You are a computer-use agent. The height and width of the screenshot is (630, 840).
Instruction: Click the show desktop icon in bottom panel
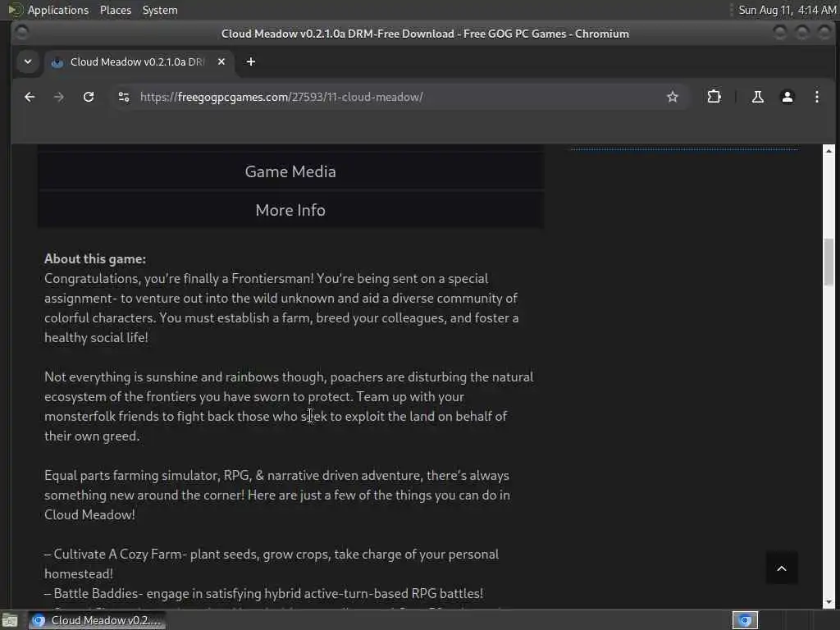click(x=10, y=620)
